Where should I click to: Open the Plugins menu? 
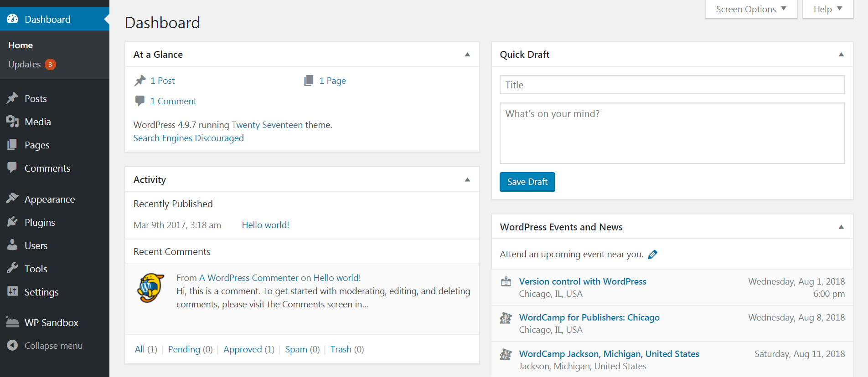55,222
